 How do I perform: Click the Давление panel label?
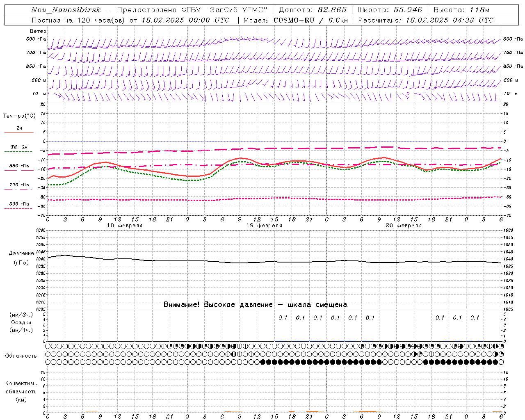(x=21, y=253)
